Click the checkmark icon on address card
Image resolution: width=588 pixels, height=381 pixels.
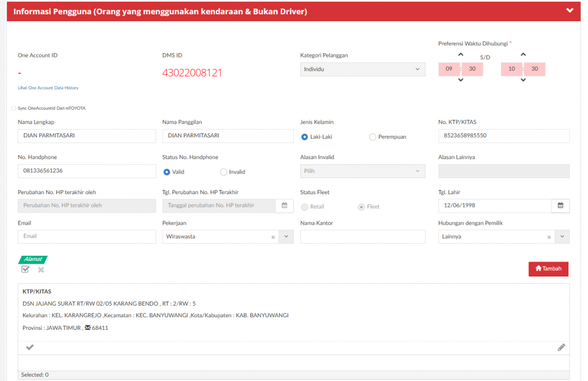pos(30,347)
